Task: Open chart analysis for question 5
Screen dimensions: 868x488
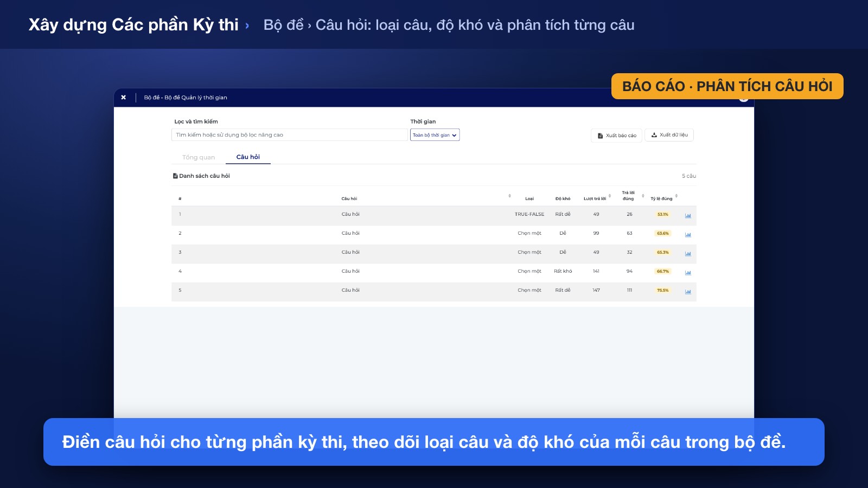Action: (x=688, y=292)
